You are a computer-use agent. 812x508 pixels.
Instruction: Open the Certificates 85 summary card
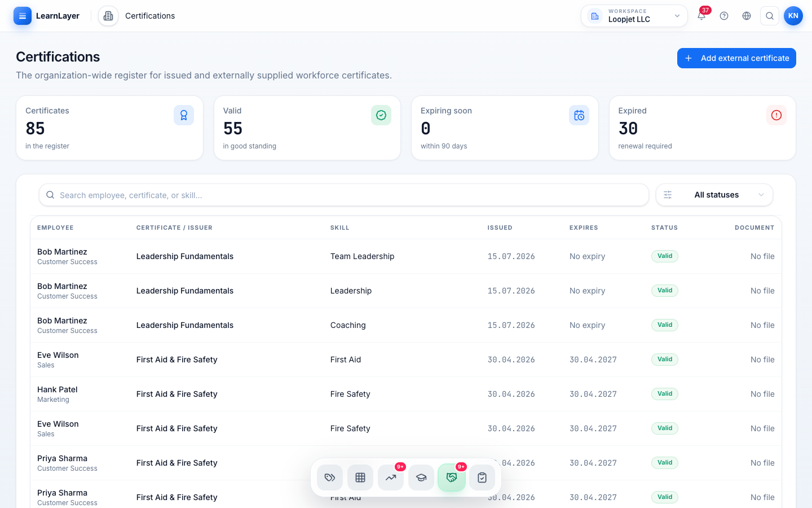coord(110,128)
